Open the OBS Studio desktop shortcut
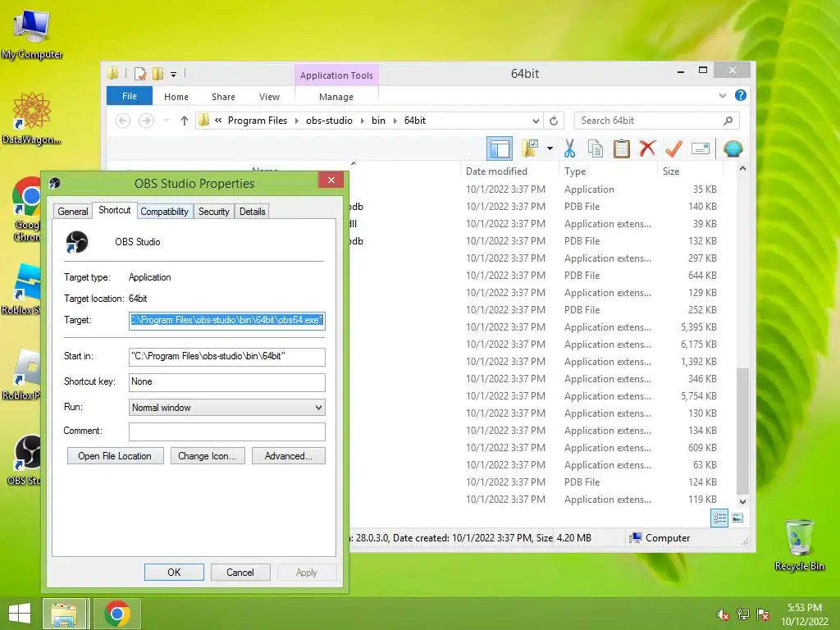Image resolution: width=840 pixels, height=630 pixels. [x=25, y=460]
